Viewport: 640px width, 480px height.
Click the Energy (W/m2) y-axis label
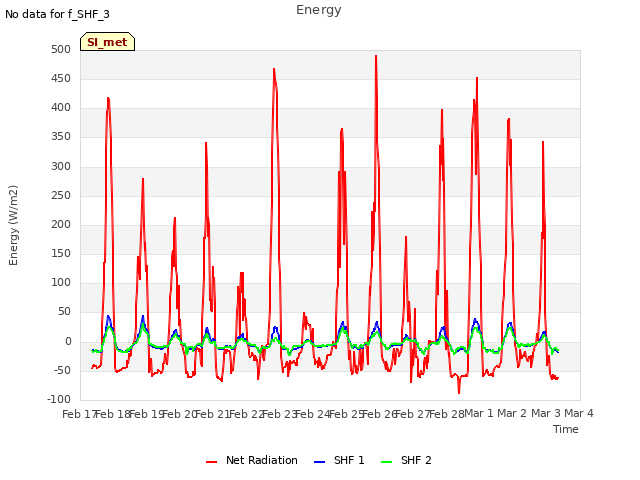point(13,225)
